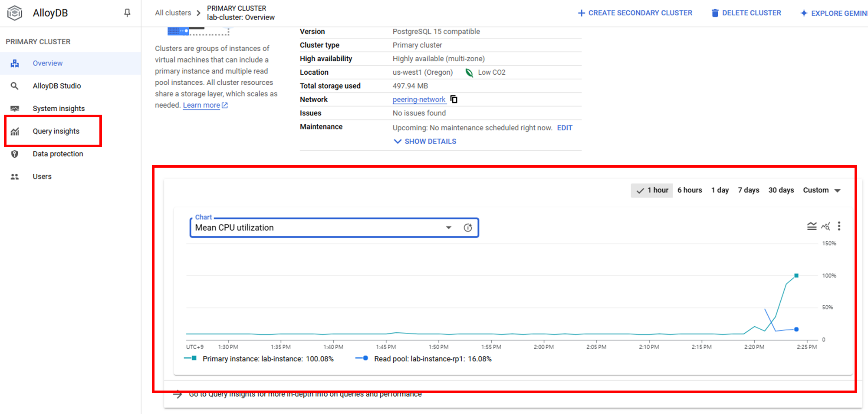Screen dimensions: 868x414
Task: Follow Go to Query insights link
Action: tap(297, 394)
